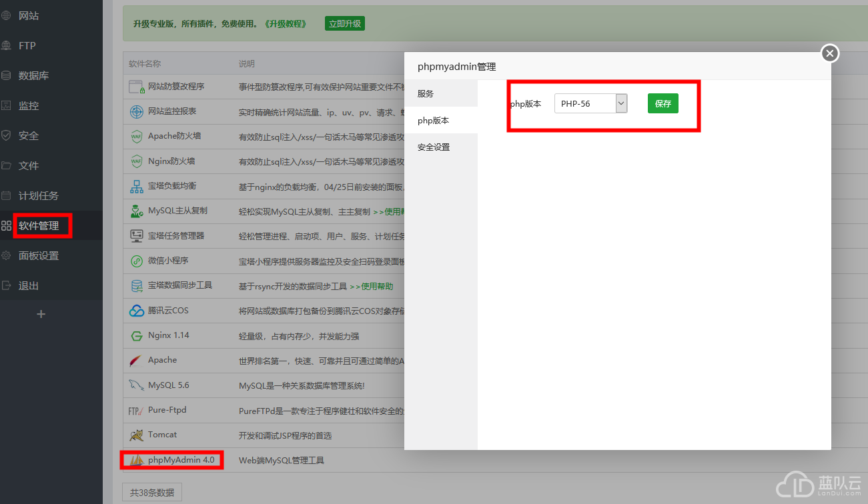The width and height of the screenshot is (868, 504).
Task: Click the Nginx防火墙 WAF icon
Action: 137,161
